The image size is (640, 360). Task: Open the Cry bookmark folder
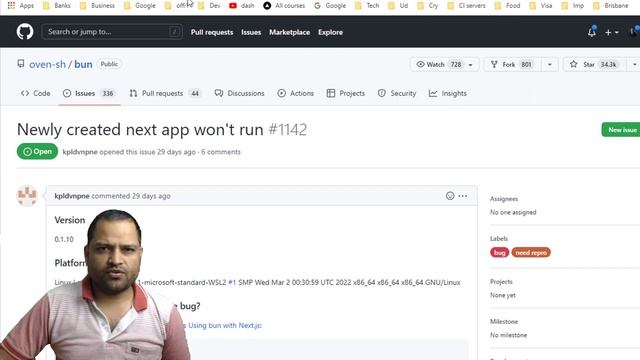(428, 5)
